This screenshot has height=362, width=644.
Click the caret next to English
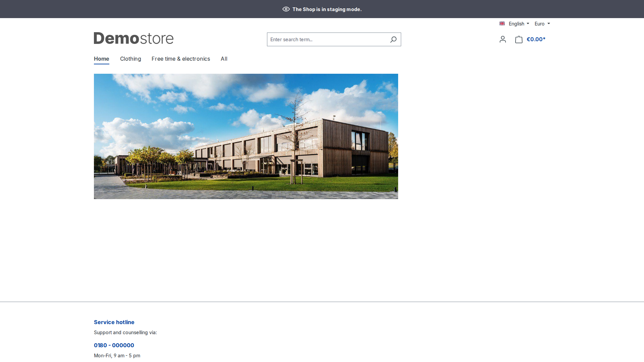[x=528, y=23]
